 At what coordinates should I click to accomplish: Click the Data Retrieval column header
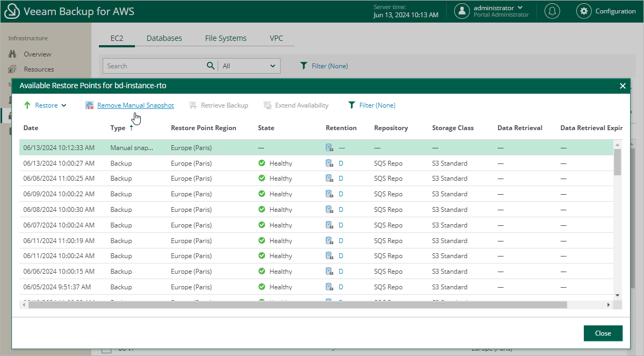519,128
